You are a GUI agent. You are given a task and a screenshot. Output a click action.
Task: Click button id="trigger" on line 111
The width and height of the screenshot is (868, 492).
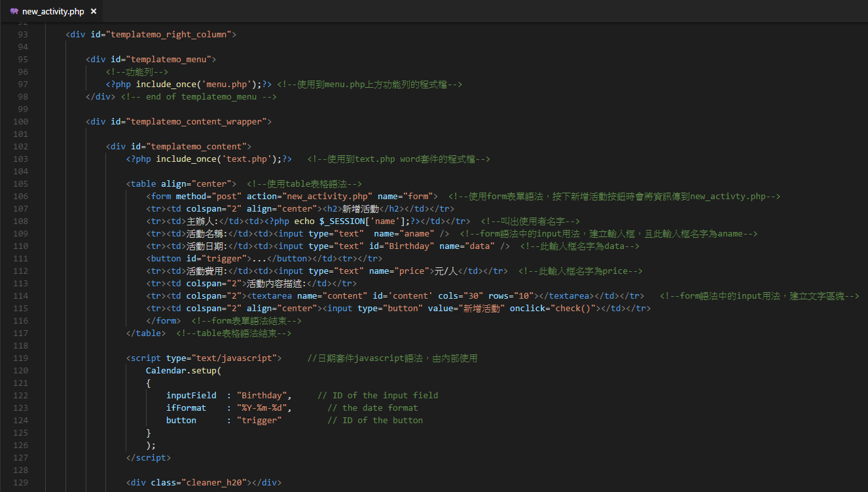199,258
